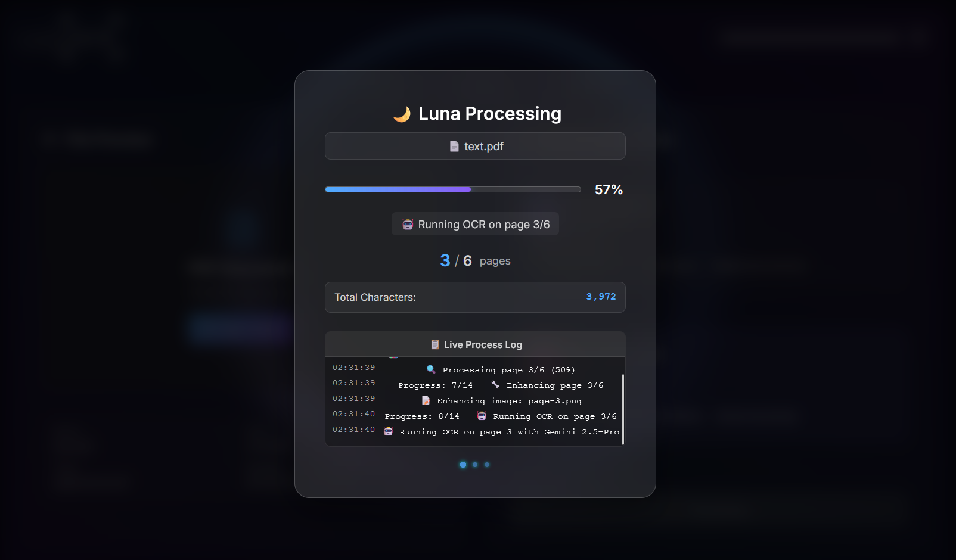The height and width of the screenshot is (560, 956).
Task: Click the Live Process Log scrollbar
Action: [623, 409]
